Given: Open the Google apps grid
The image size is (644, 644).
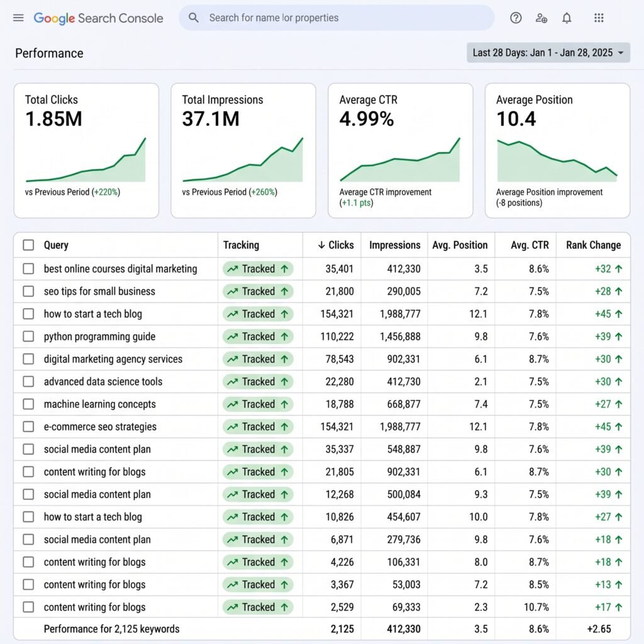Looking at the screenshot, I should pyautogui.click(x=599, y=18).
